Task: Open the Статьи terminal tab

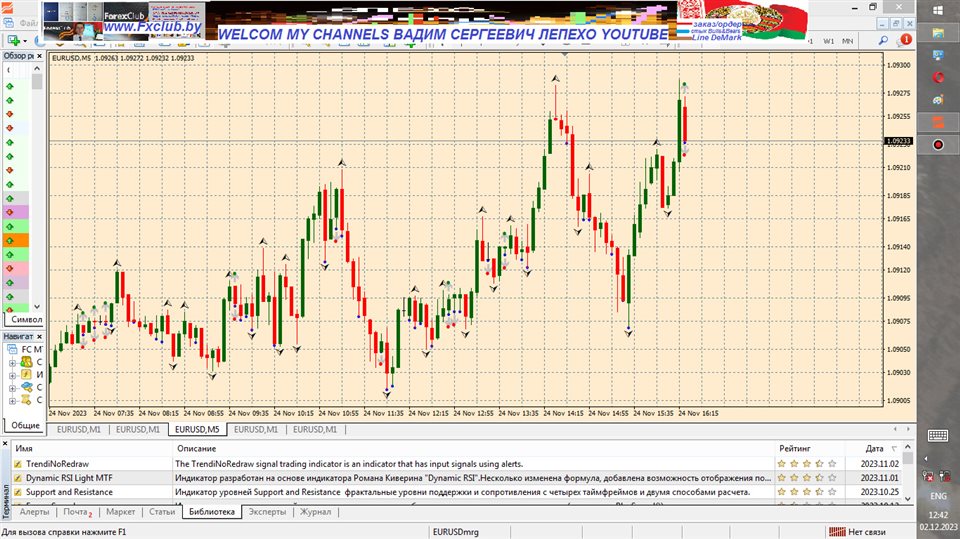Action: click(162, 511)
